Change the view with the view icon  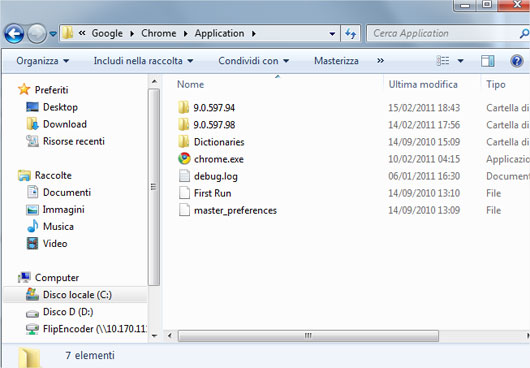point(443,61)
